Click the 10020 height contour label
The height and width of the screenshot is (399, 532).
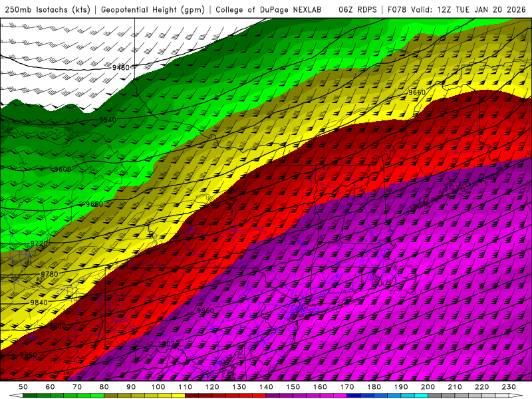(169, 344)
